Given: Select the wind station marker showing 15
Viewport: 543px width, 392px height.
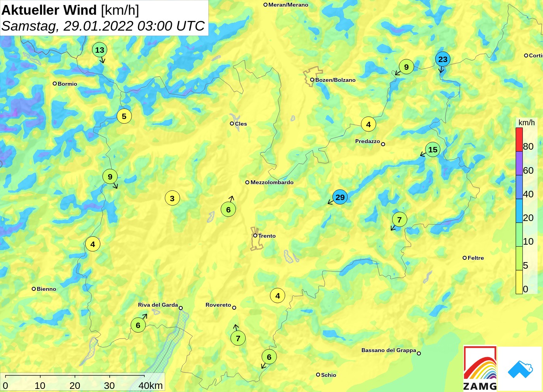Looking at the screenshot, I should [433, 150].
